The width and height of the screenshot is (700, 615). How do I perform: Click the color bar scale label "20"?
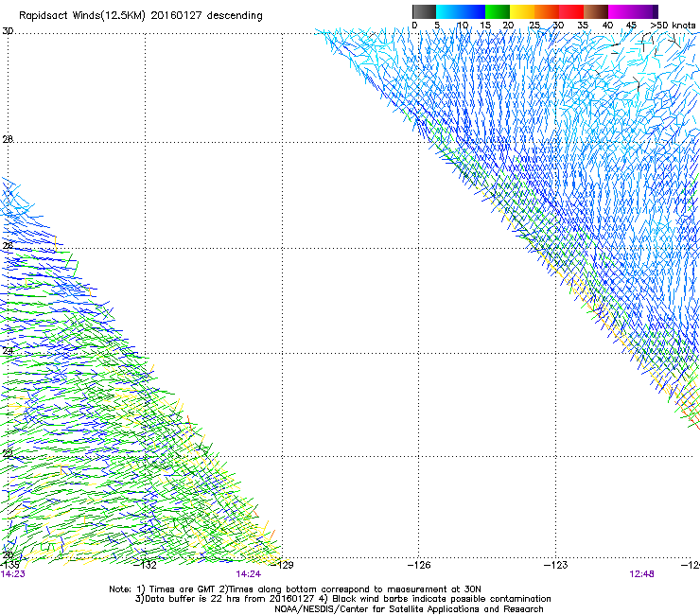coord(508,26)
